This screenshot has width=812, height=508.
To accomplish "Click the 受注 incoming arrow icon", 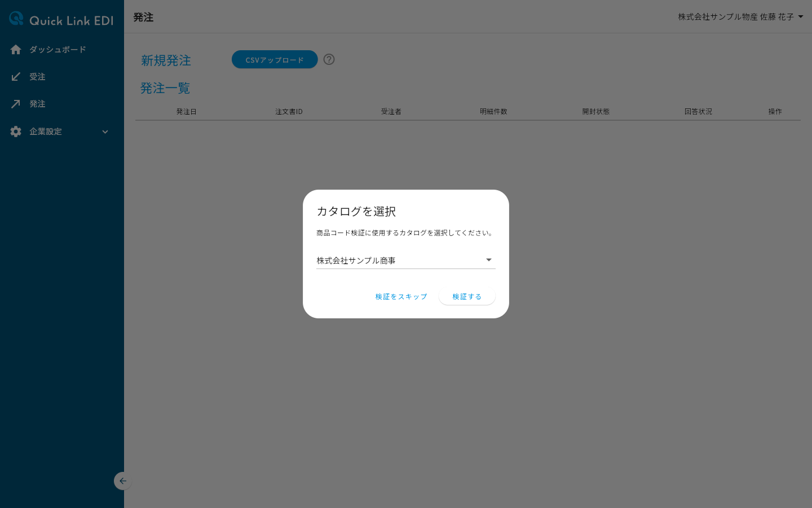I will (x=16, y=77).
